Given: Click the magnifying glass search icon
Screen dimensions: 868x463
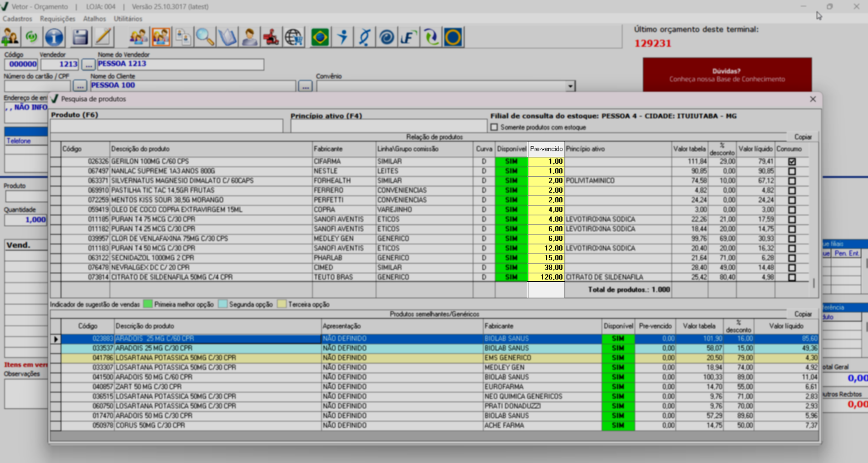Looking at the screenshot, I should tap(205, 37).
